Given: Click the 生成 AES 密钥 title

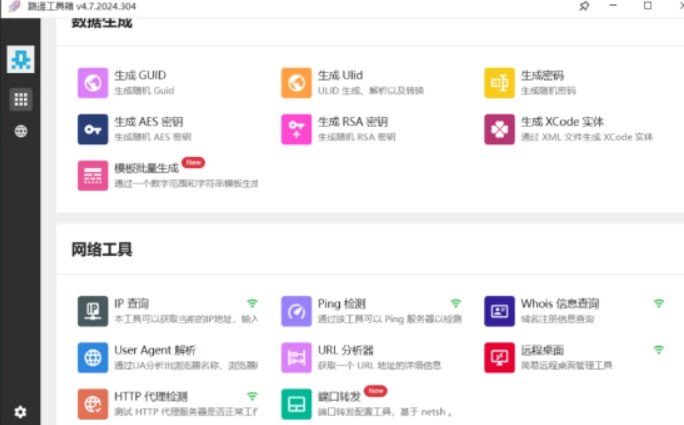Looking at the screenshot, I should point(149,122).
